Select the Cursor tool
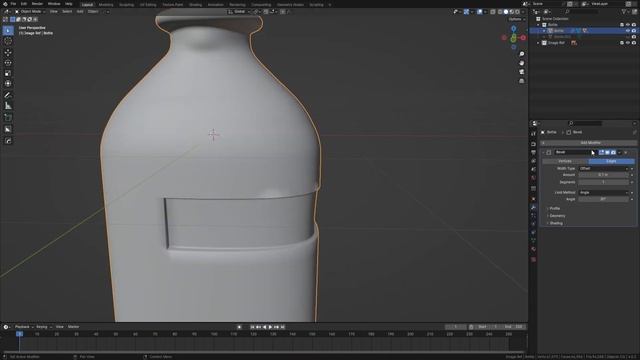 tap(8, 41)
